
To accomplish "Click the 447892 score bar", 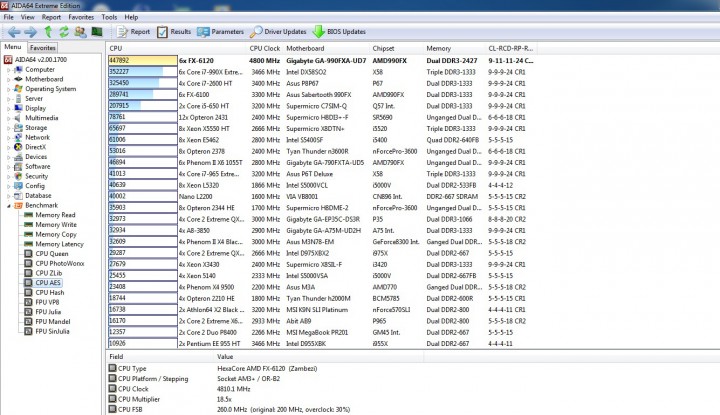I will coord(143,61).
